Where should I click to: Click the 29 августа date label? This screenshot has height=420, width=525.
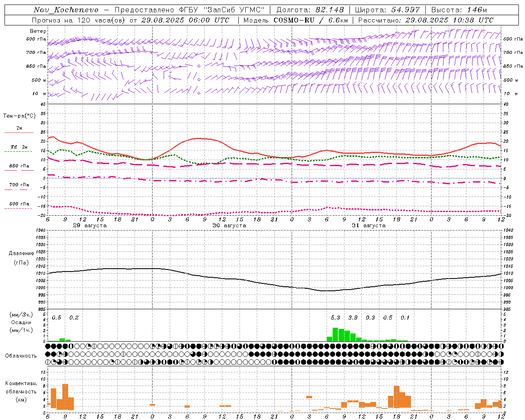pos(90,226)
